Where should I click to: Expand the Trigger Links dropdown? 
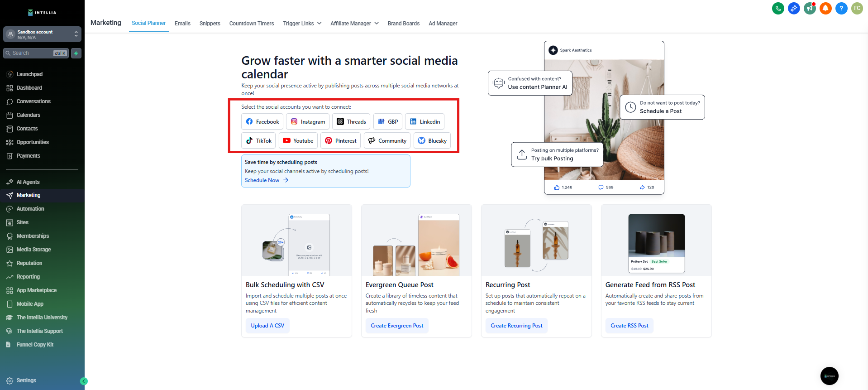coord(302,24)
